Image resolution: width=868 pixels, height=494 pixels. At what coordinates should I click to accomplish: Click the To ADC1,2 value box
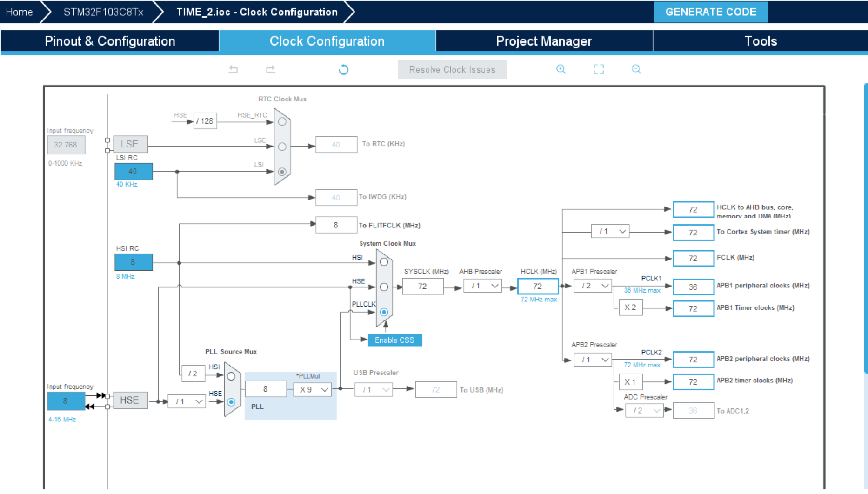693,411
